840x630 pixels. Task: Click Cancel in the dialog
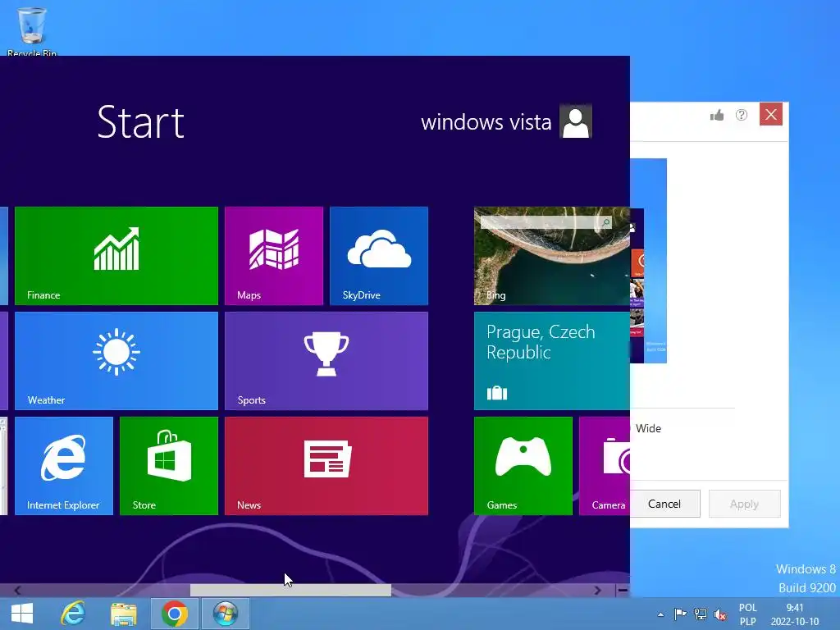coord(664,504)
